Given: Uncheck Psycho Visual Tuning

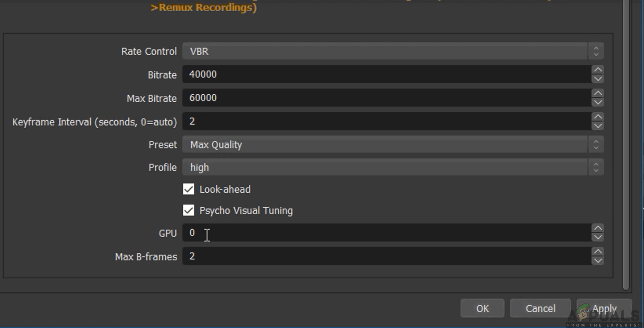Looking at the screenshot, I should [x=189, y=210].
